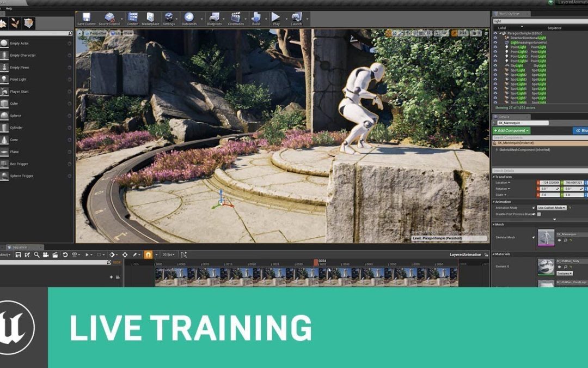588x368 pixels.
Task: Click the Play toolbar button
Action: (276, 17)
